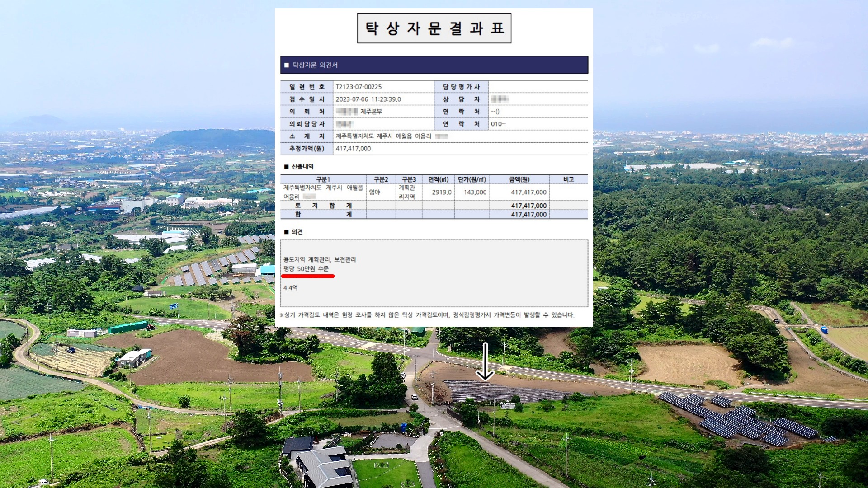The width and height of the screenshot is (868, 488).
Task: Click the white square bullet in the blue header
Action: (286, 65)
